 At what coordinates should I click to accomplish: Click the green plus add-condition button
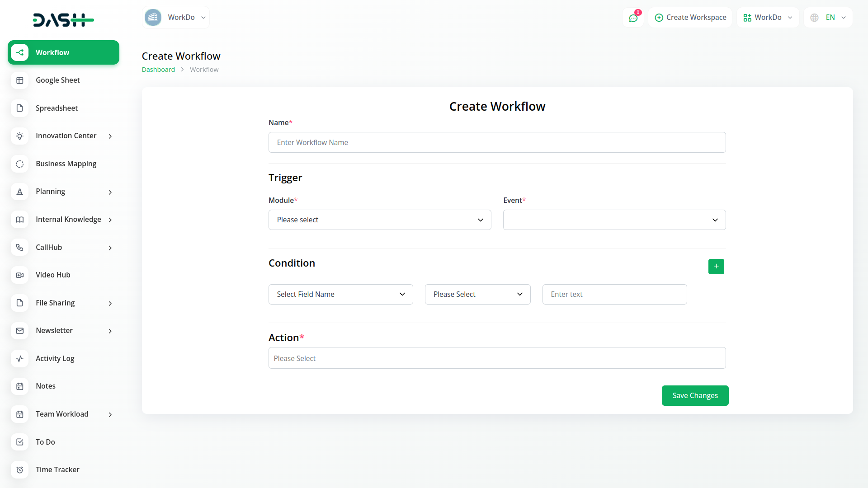[x=716, y=267]
